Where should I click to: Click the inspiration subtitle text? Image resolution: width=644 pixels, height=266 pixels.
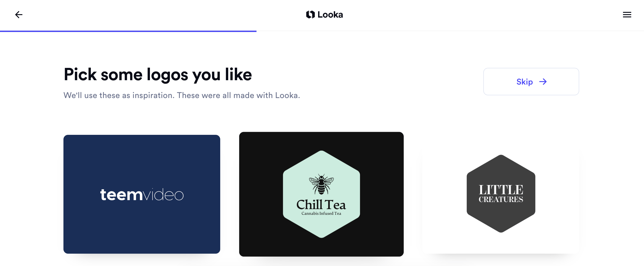[x=182, y=95]
